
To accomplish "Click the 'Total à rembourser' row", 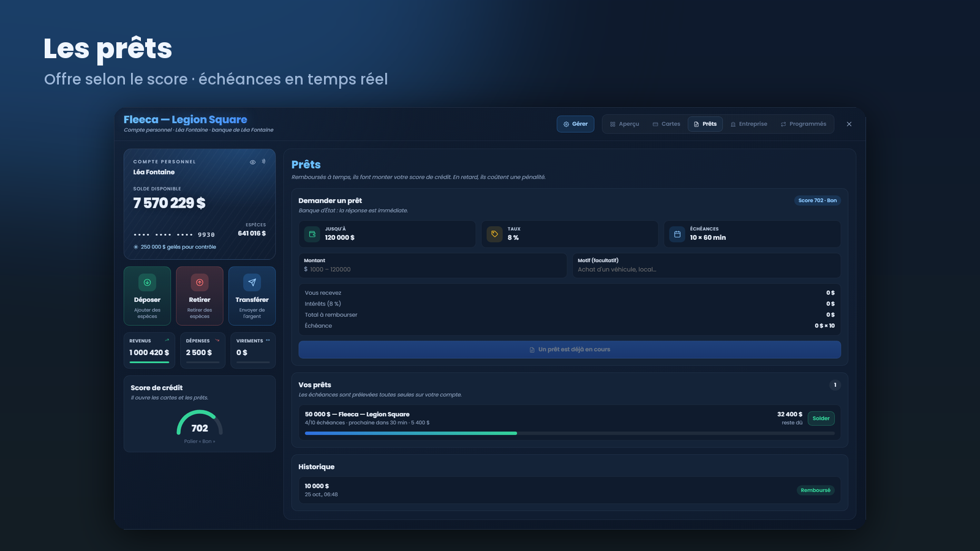I will tap(570, 315).
